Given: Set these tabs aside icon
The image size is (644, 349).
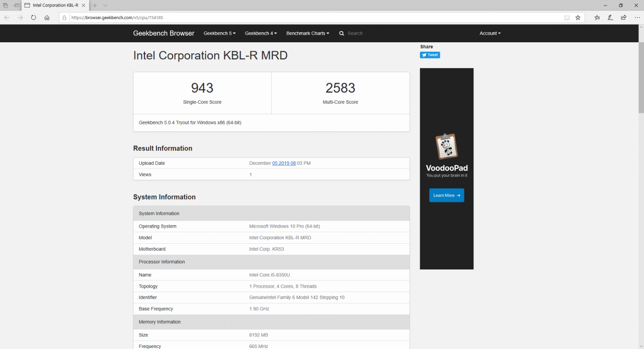Looking at the screenshot, I should click(16, 5).
